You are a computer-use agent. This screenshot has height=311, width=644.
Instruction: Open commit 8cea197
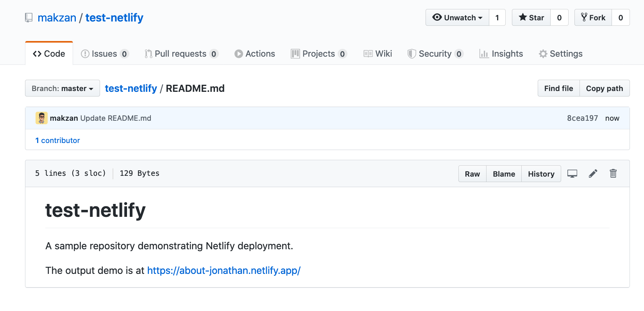582,118
